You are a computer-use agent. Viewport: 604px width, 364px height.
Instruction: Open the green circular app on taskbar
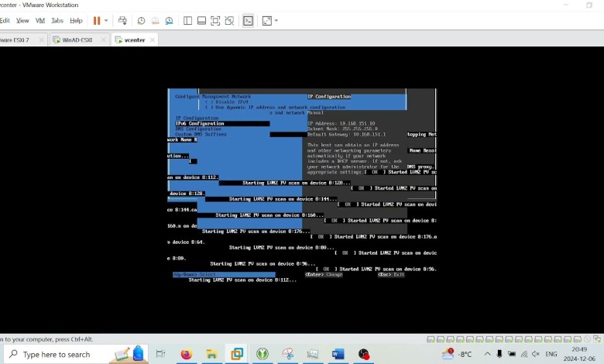pyautogui.click(x=263, y=354)
